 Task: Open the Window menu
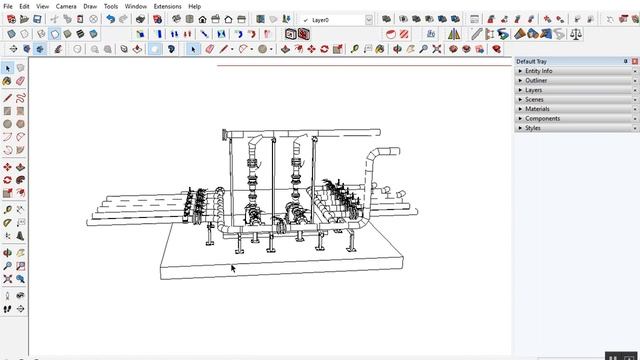click(136, 6)
